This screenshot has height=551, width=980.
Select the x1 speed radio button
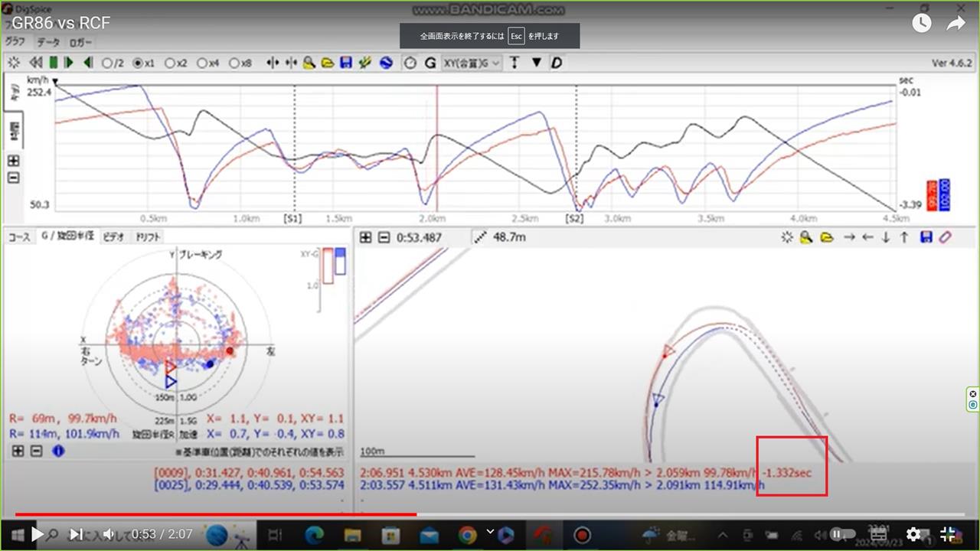coord(144,64)
